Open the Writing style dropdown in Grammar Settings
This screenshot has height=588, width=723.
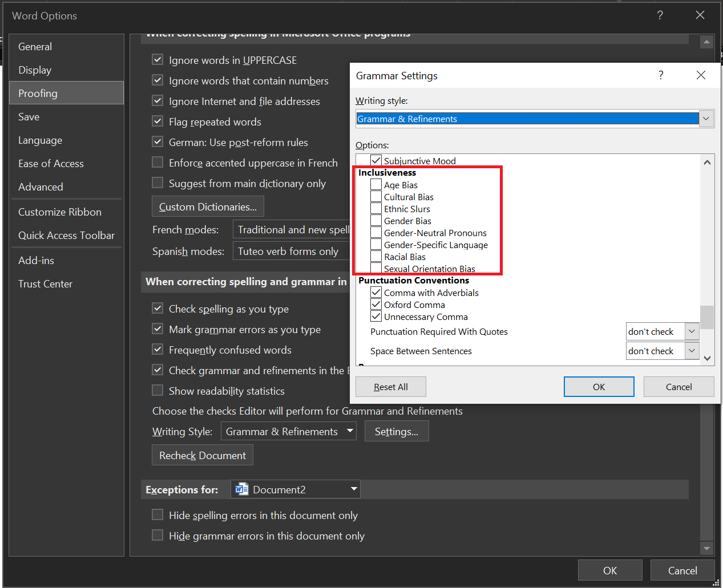click(706, 118)
